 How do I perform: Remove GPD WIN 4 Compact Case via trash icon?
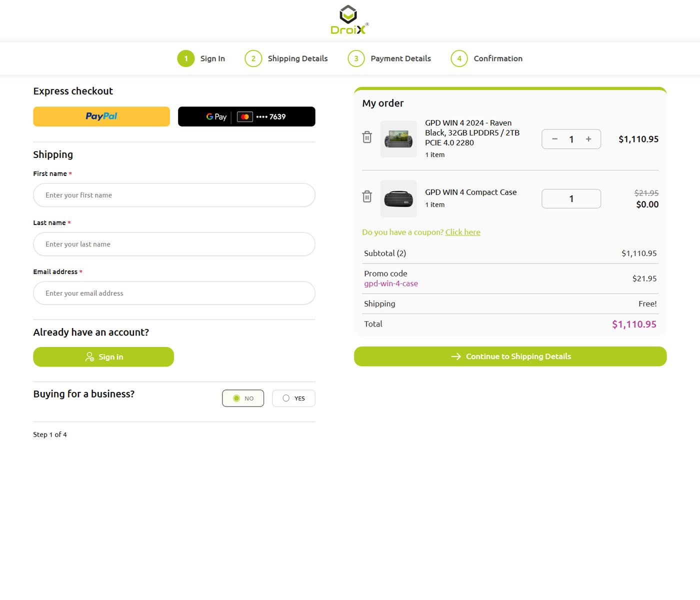click(367, 196)
